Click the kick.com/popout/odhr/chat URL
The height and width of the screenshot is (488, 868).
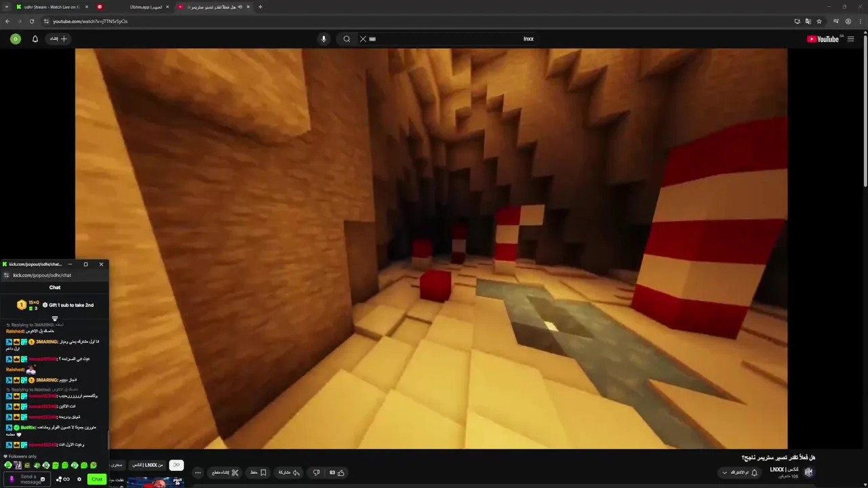pos(42,275)
